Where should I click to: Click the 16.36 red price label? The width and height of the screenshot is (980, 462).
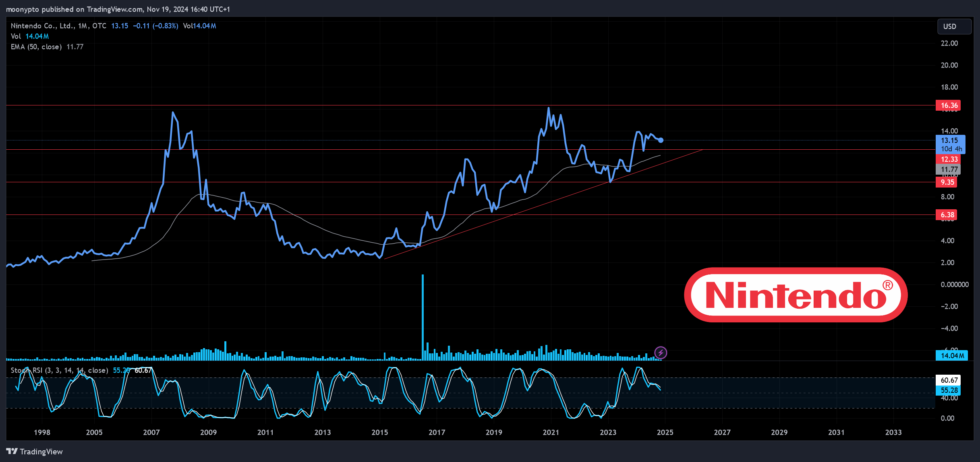pos(948,105)
